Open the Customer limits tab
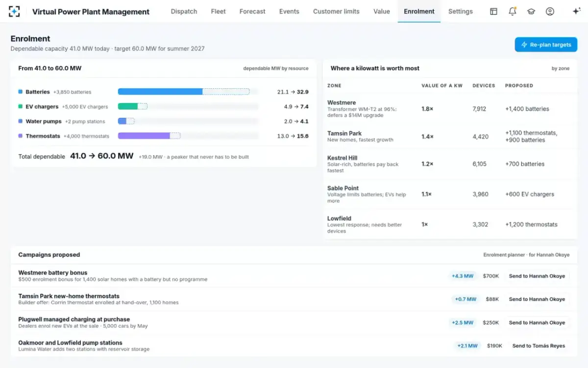588x368 pixels. [x=336, y=11]
